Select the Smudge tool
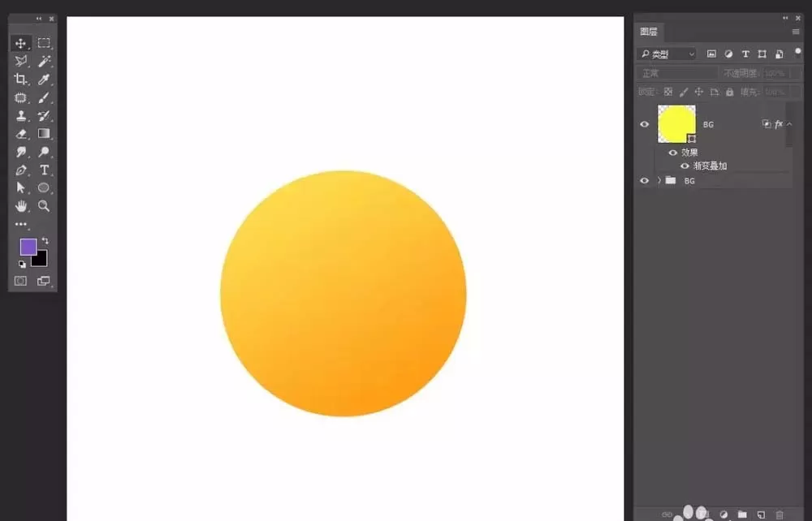812x521 pixels. 21,152
